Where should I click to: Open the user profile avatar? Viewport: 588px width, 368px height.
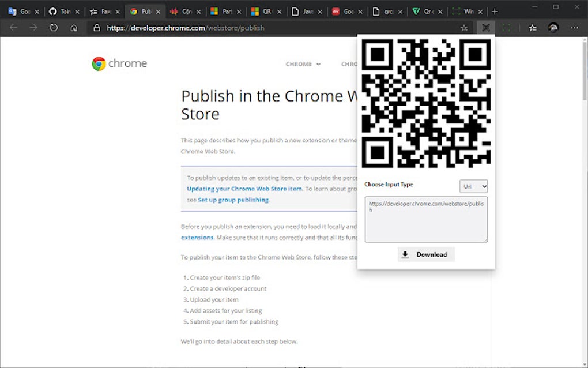[553, 28]
